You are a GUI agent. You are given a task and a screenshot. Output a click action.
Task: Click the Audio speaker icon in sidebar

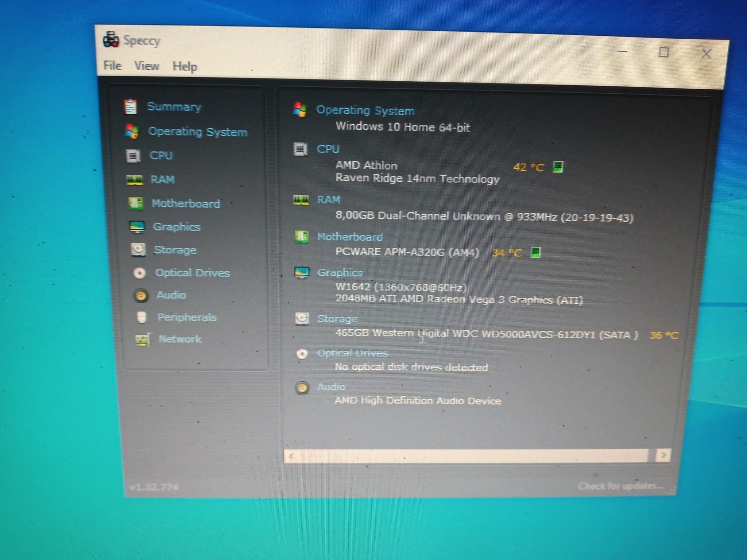click(x=141, y=295)
